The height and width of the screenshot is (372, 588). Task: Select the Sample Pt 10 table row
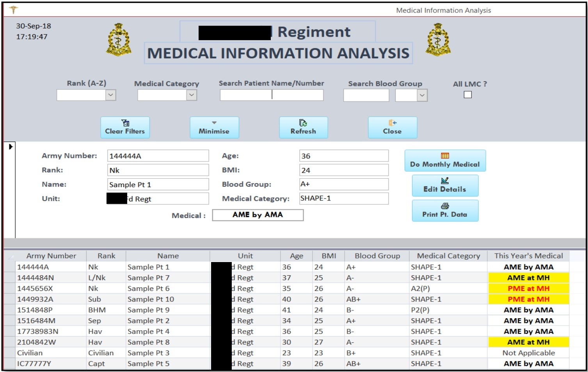click(x=151, y=299)
